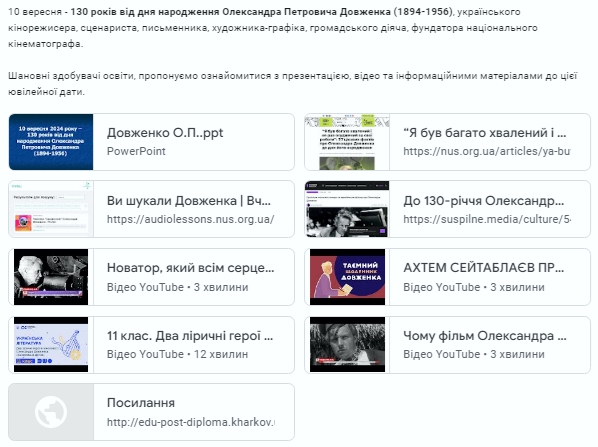
Task: Click the globe icon on Посилання card
Action: pos(51,412)
